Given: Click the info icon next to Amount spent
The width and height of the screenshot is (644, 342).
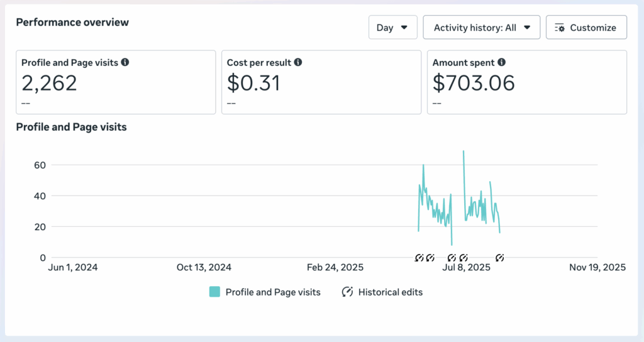Looking at the screenshot, I should pyautogui.click(x=501, y=63).
